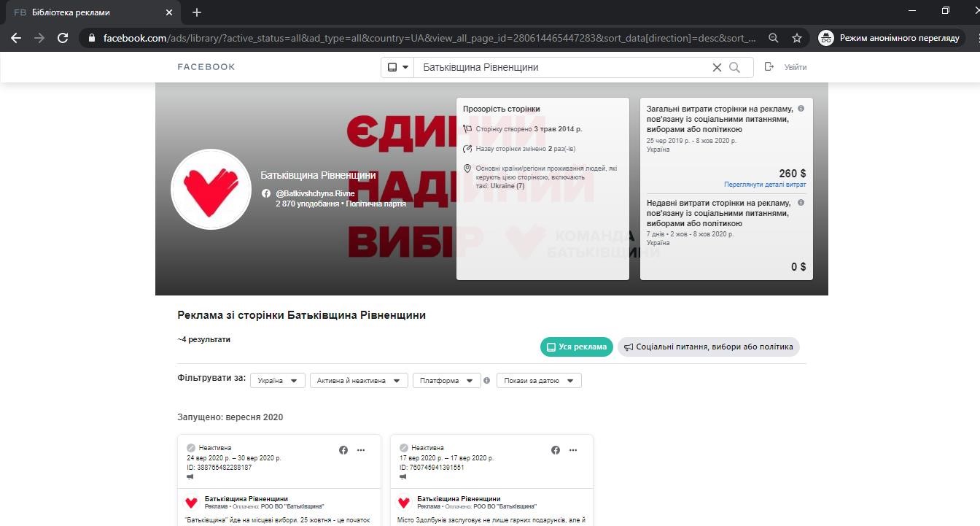The image size is (980, 526).
Task: Click info icon next to total page spend
Action: tap(801, 109)
